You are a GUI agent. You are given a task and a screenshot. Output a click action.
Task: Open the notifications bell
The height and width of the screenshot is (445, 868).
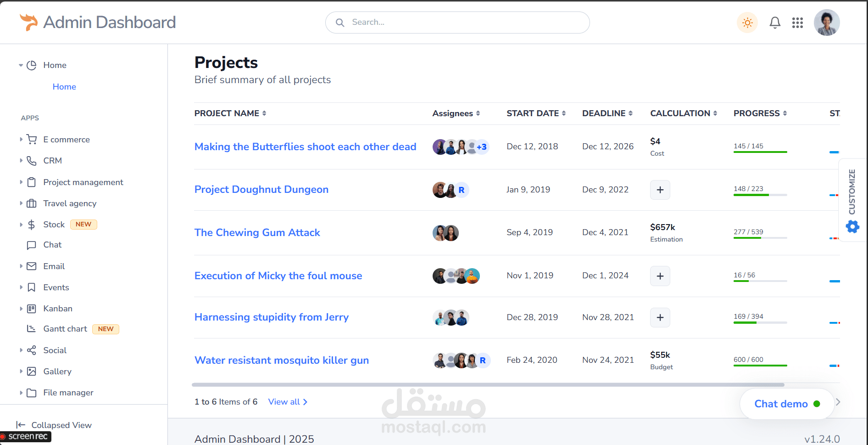point(775,23)
